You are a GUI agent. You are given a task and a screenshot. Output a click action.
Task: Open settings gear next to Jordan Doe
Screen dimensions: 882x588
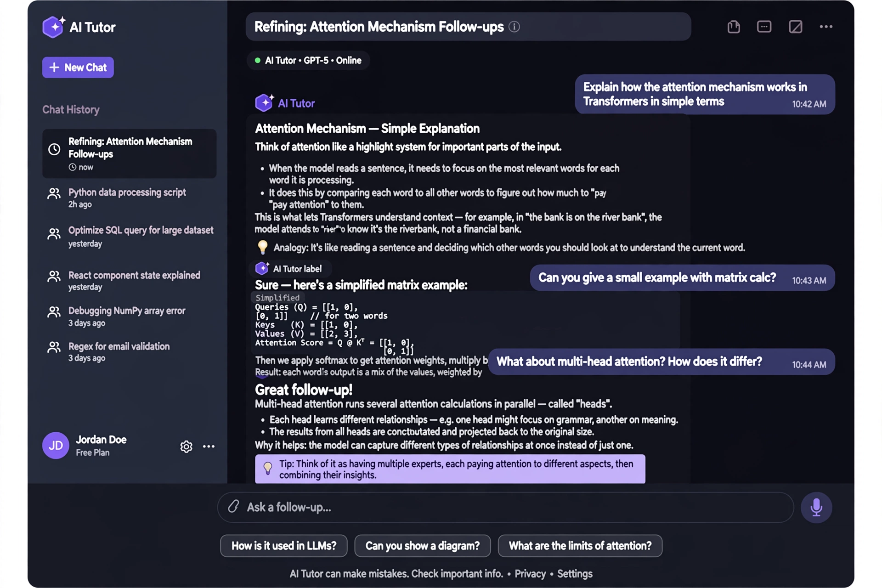pyautogui.click(x=186, y=447)
